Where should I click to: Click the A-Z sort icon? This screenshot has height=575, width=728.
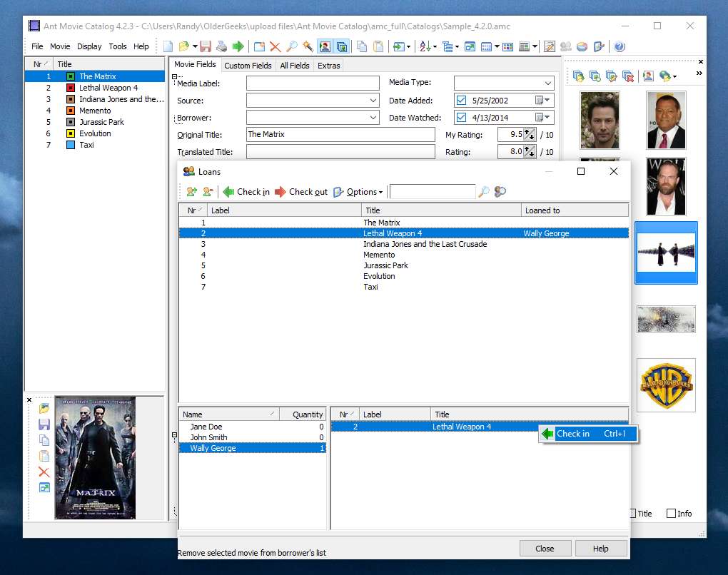[425, 46]
